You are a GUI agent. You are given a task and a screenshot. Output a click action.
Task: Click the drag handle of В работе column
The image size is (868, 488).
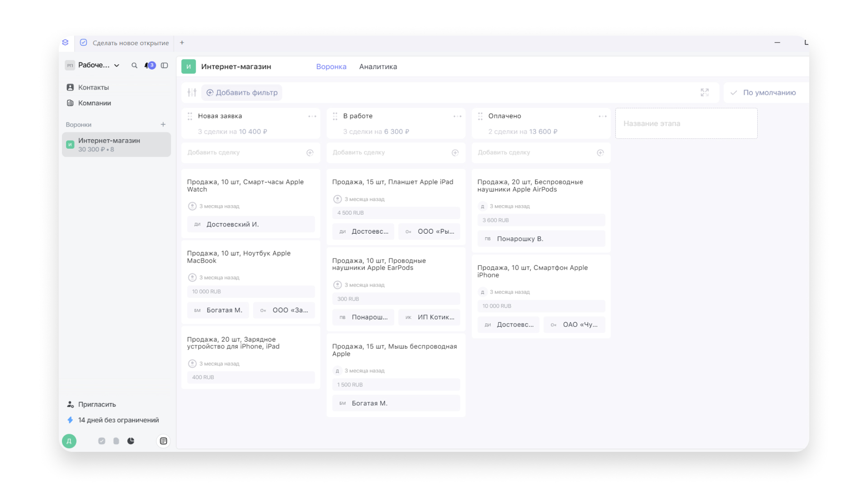pos(335,116)
